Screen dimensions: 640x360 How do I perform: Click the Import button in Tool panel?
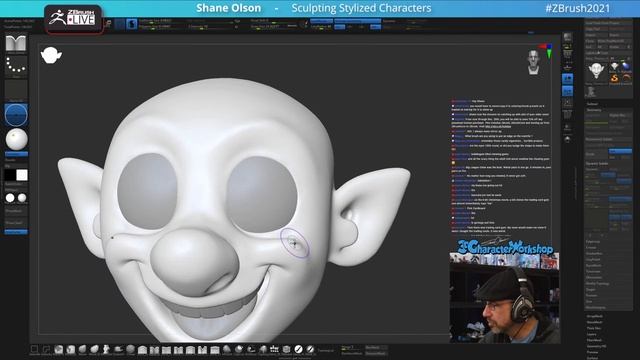596,35
